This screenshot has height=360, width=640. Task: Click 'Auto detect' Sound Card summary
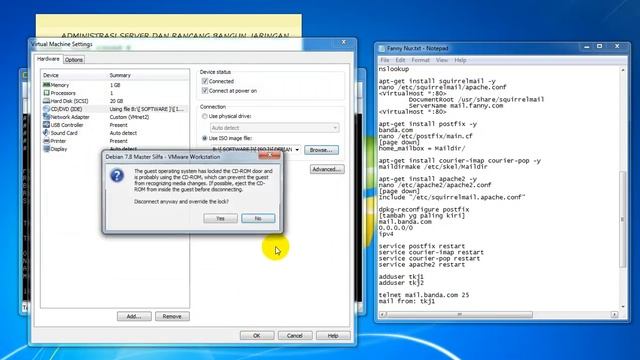(123, 133)
